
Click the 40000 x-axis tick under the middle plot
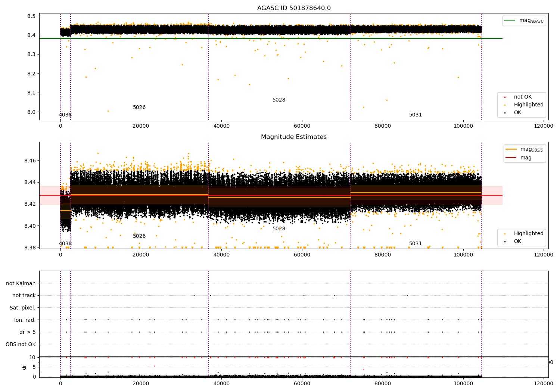click(x=221, y=255)
